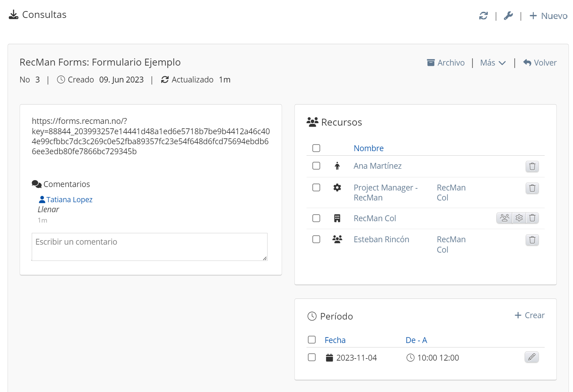The image size is (573, 392).
Task: Toggle the Esteban Rincón checkbox
Action: click(316, 239)
